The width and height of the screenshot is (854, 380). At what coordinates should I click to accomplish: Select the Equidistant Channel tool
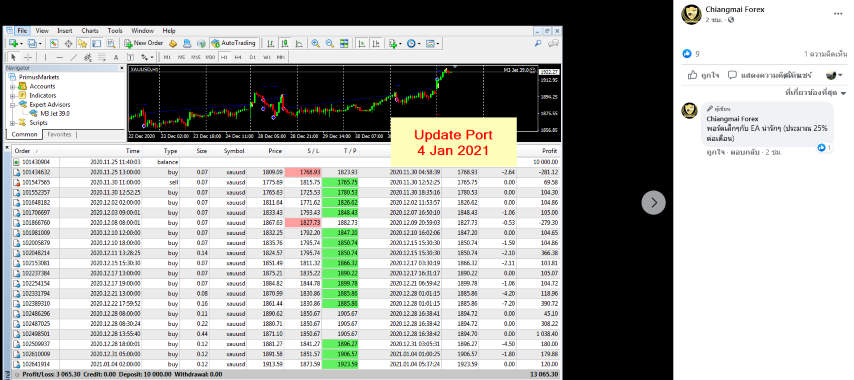pos(88,57)
